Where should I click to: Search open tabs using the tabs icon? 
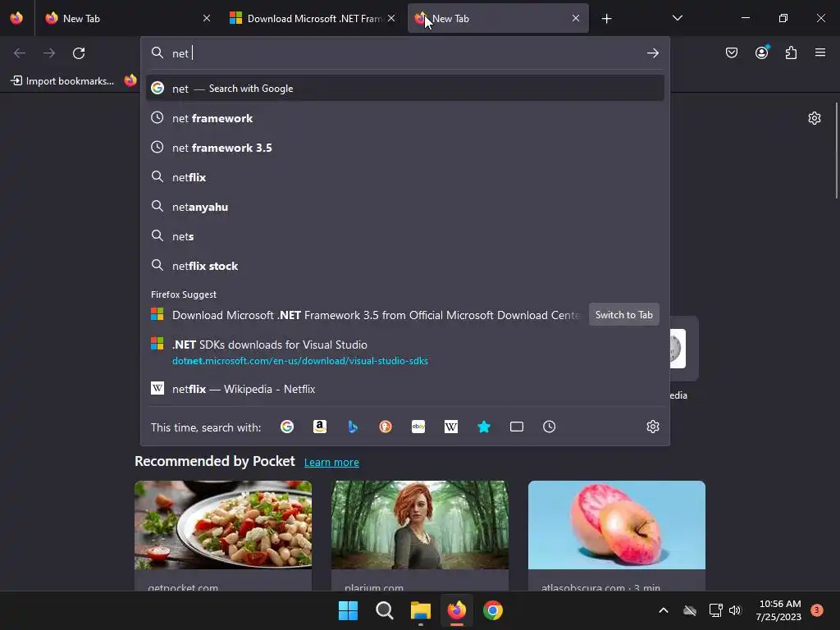pos(517,427)
